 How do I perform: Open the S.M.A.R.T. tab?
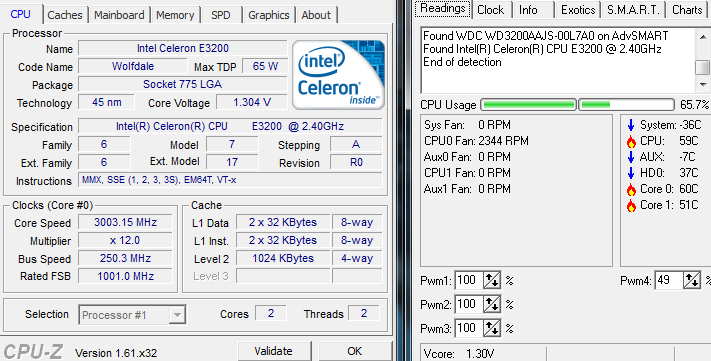[x=633, y=10]
